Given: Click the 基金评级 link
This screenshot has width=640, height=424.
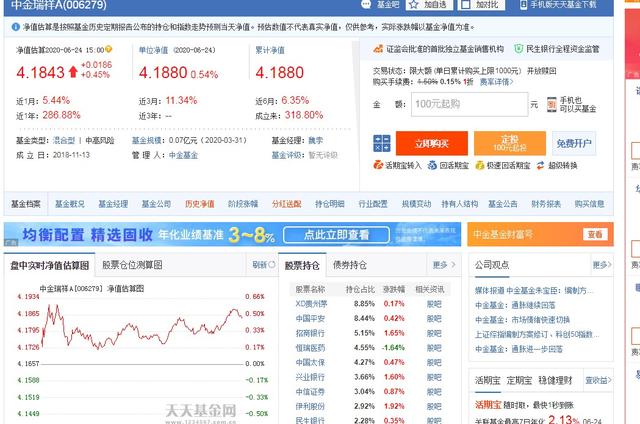Looking at the screenshot, I should (x=286, y=155).
